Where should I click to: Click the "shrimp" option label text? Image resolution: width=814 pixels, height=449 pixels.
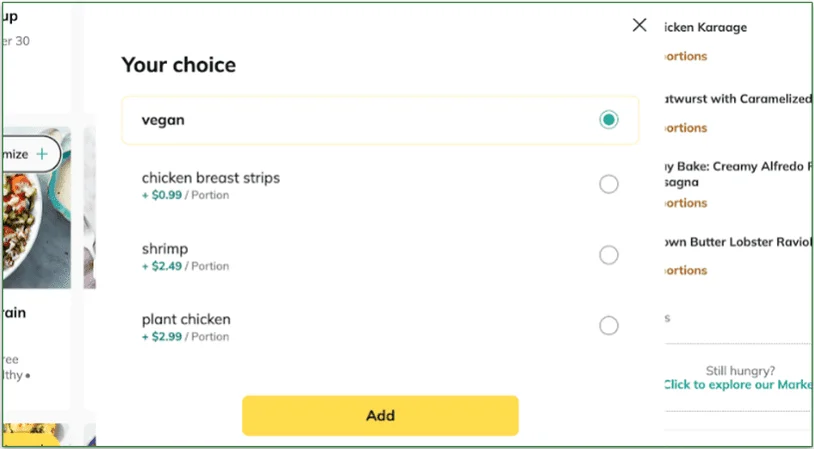[165, 249]
